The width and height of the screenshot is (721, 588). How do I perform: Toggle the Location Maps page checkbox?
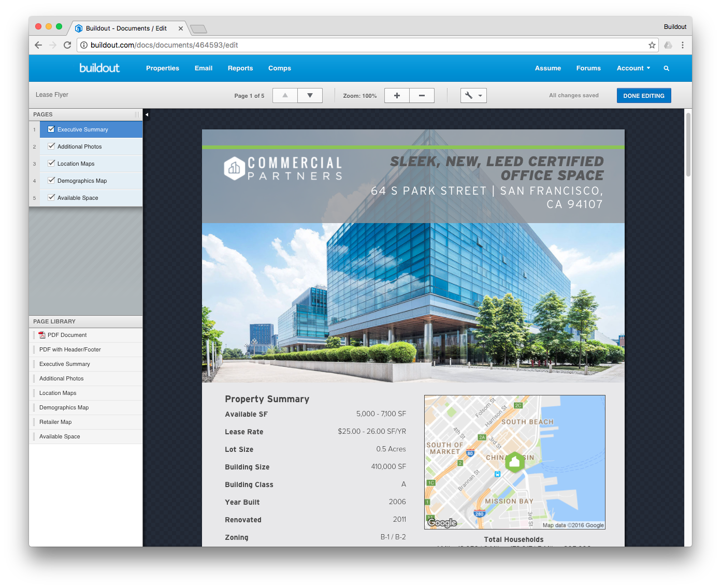51,164
